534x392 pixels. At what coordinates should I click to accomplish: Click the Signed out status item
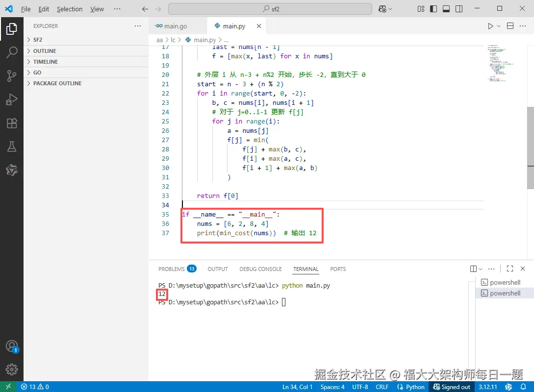pyautogui.click(x=452, y=387)
